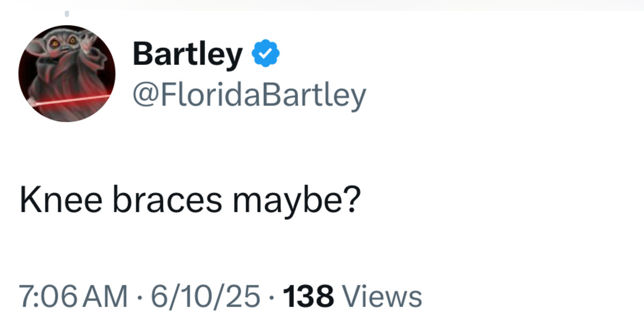This screenshot has height=328, width=644.
Task: Click the blue verified checkmark badge
Action: 266,53
